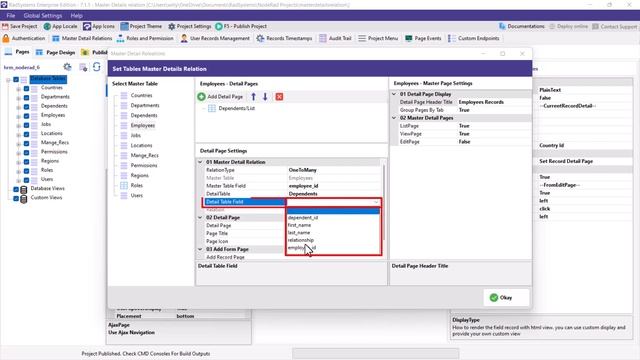
Task: Toggle Locations table checkbox in tree
Action: tap(26, 134)
